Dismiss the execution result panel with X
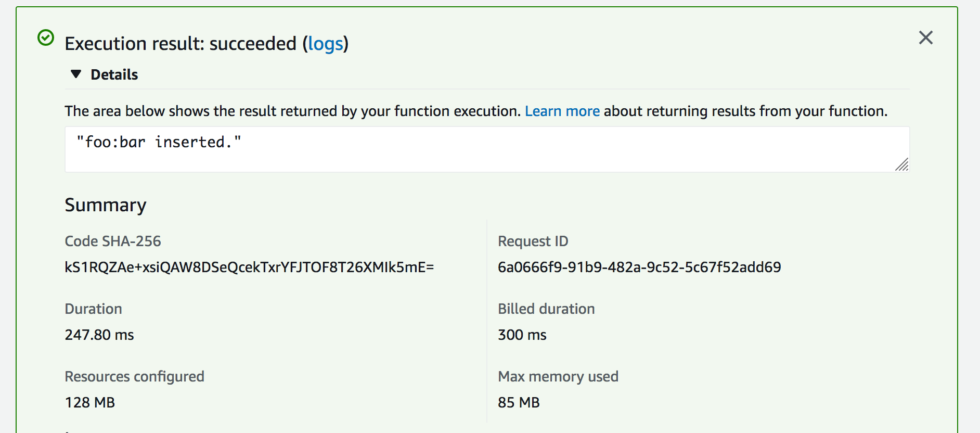The width and height of the screenshot is (980, 433). [x=925, y=37]
